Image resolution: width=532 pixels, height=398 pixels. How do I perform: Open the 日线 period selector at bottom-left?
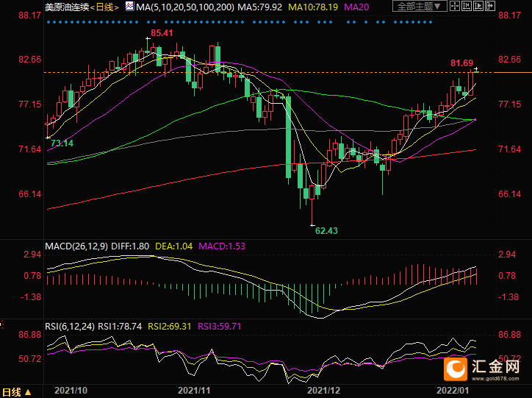click(17, 392)
